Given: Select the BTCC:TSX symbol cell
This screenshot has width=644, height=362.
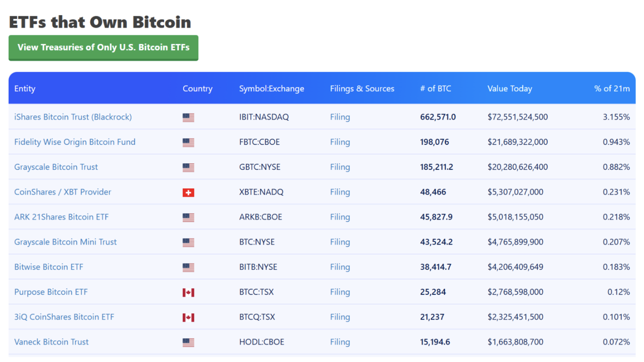Looking at the screenshot, I should click(x=256, y=292).
